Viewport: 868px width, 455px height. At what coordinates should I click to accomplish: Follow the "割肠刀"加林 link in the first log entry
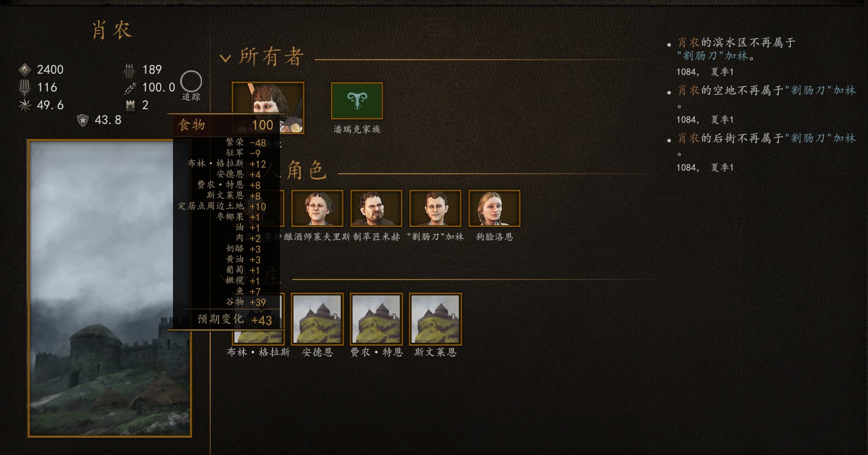pyautogui.click(x=712, y=56)
